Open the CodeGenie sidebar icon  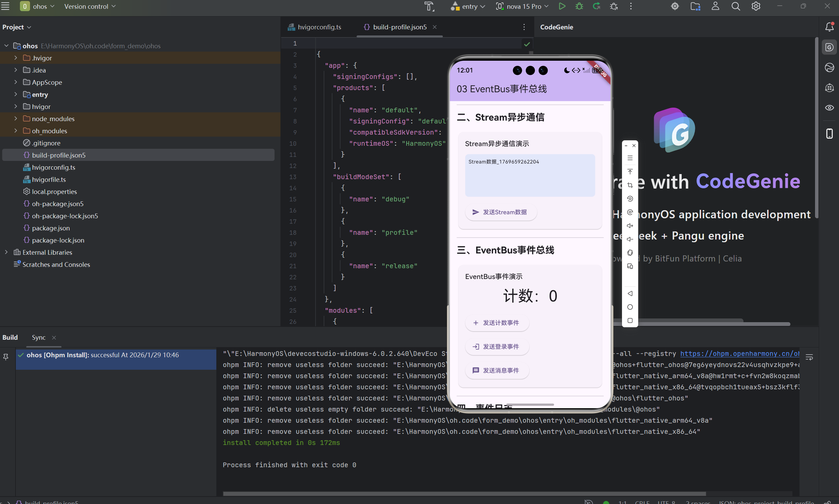pyautogui.click(x=829, y=47)
